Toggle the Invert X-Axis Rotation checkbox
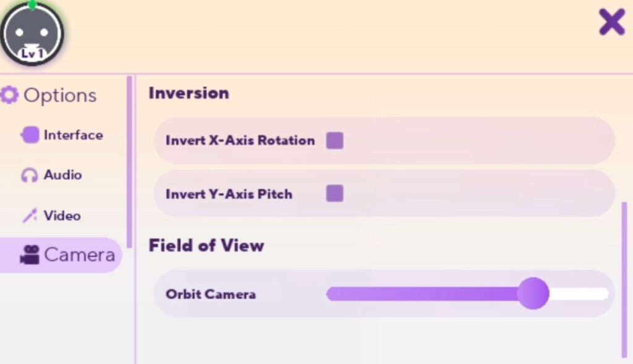Viewport: 633px width, 364px height. [x=334, y=140]
